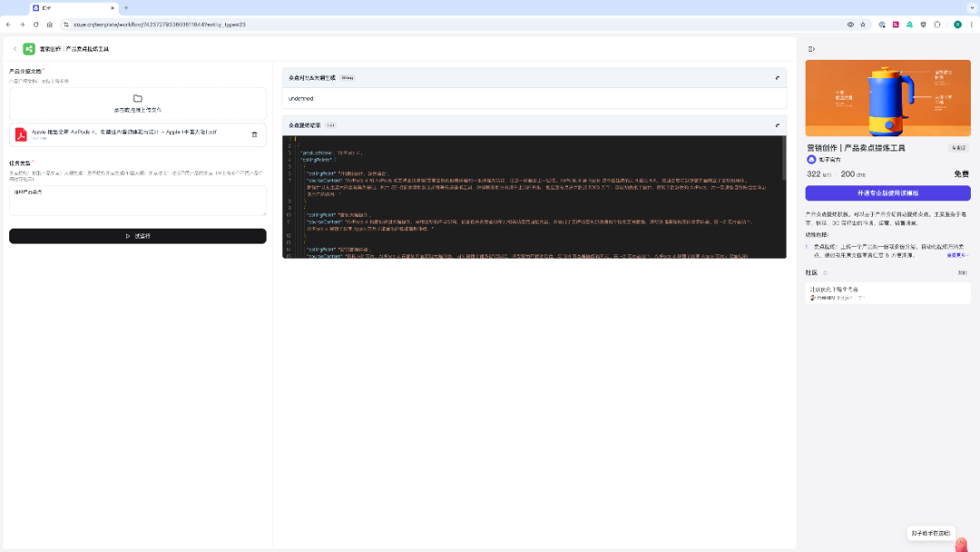Expand the first output block fullscreen
Viewport: 980px width, 552px height.
[778, 78]
